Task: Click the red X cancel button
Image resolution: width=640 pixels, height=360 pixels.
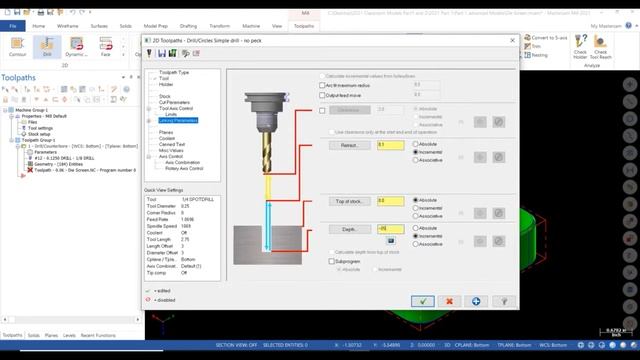Action: click(x=449, y=301)
